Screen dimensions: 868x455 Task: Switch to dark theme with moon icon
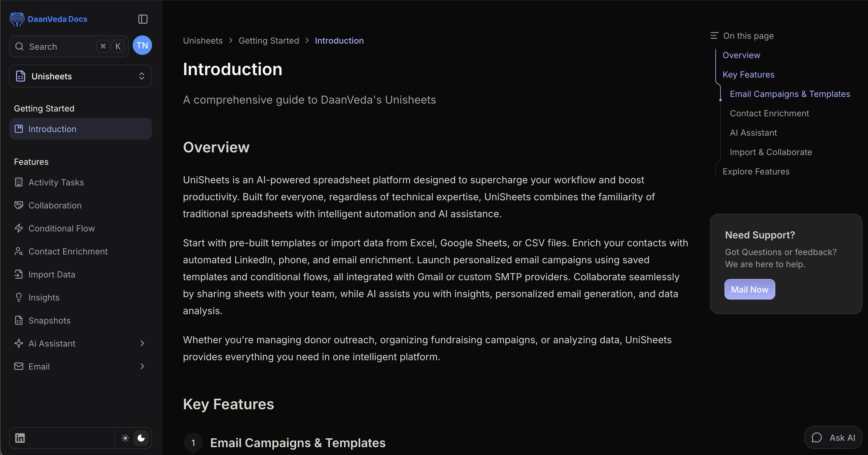(x=141, y=438)
